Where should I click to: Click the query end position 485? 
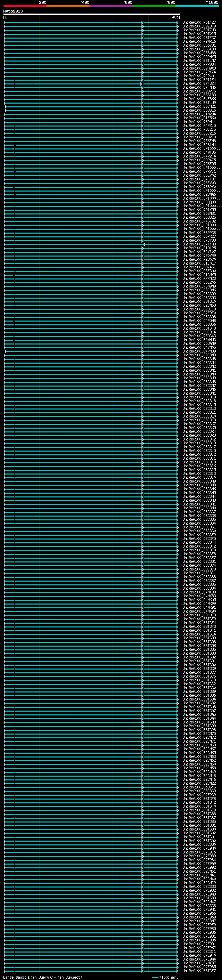pos(175,17)
